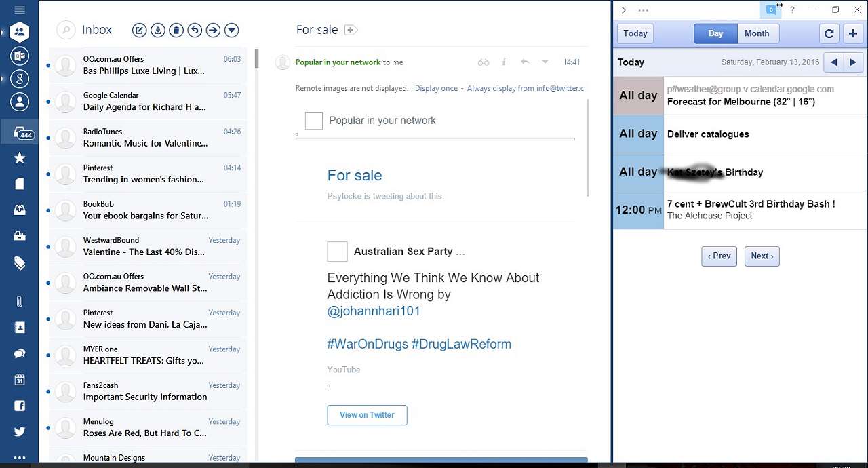This screenshot has width=868, height=468.
Task: Open the toolbar more-actions down arrow
Action: click(x=231, y=30)
